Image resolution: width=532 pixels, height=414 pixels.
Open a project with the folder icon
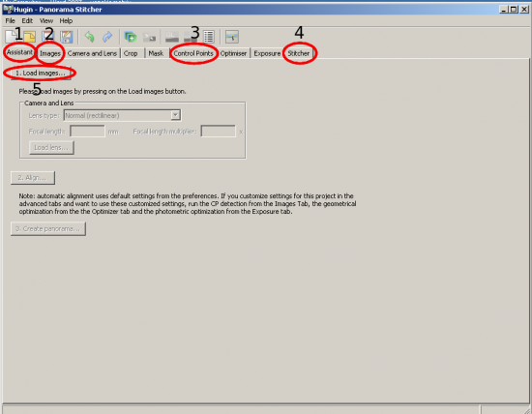(30, 37)
